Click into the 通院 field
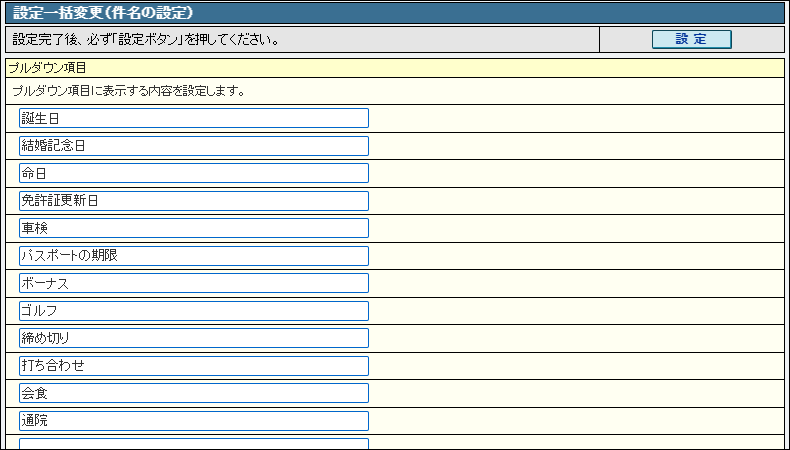Image resolution: width=790 pixels, height=450 pixels. click(x=194, y=420)
